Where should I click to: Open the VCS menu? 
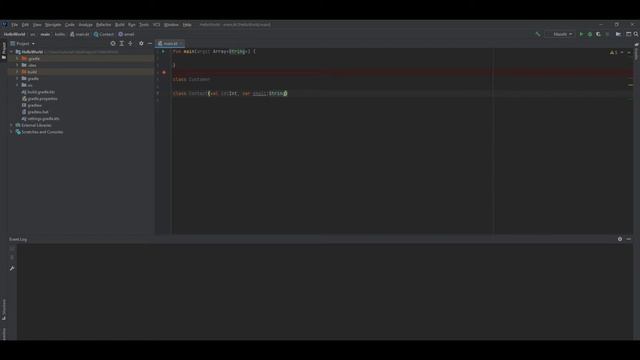(x=156, y=25)
